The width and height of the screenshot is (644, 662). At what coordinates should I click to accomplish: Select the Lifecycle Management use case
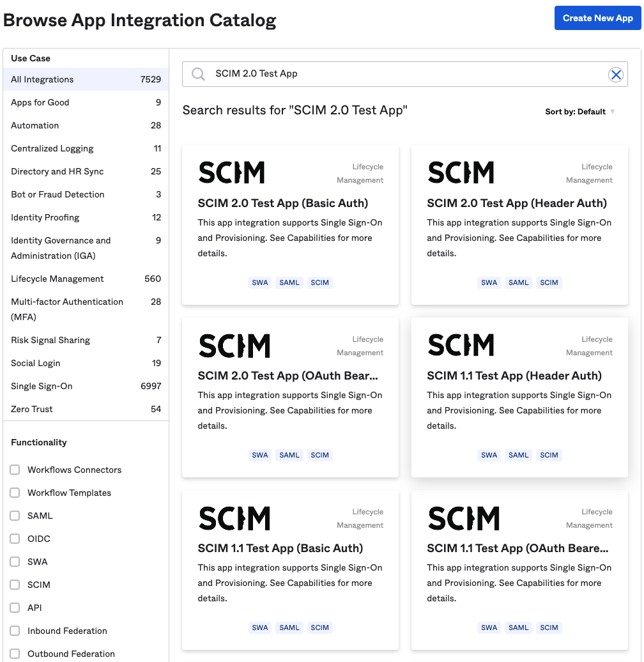(x=57, y=279)
